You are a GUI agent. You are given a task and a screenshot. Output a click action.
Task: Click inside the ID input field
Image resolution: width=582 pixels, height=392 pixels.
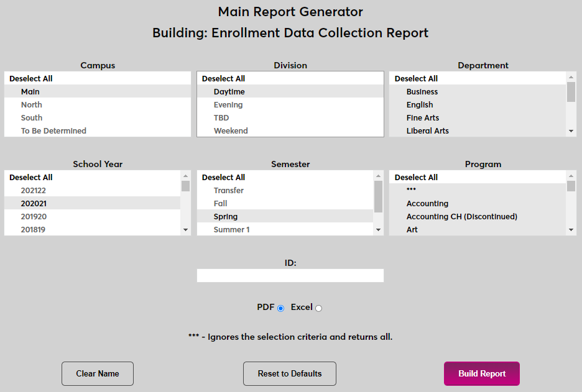click(290, 275)
